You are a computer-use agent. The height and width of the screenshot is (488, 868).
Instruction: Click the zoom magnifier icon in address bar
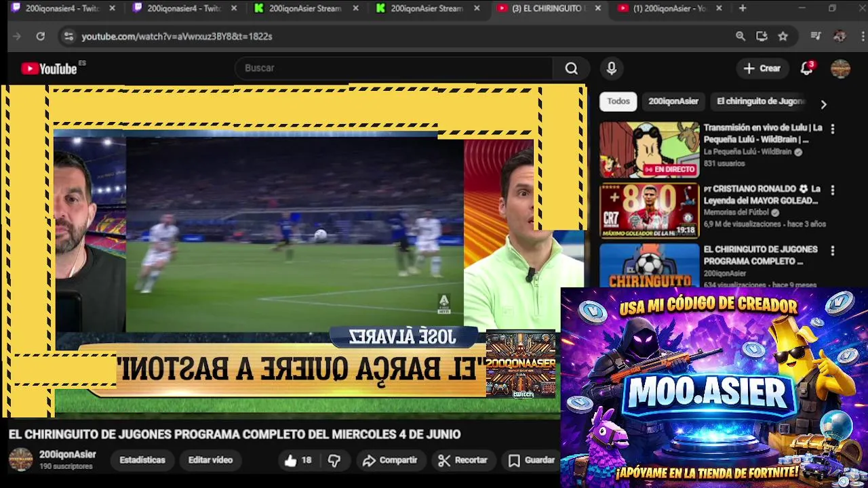pyautogui.click(x=741, y=37)
